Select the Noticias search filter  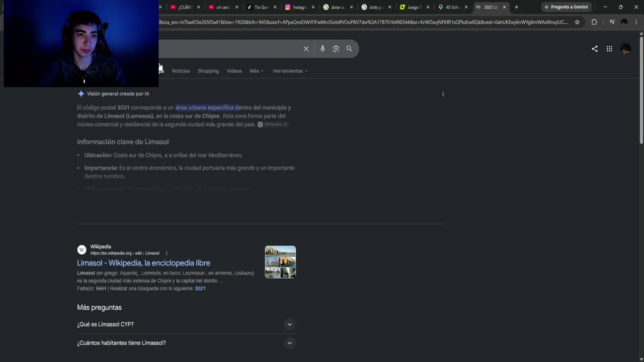(181, 71)
